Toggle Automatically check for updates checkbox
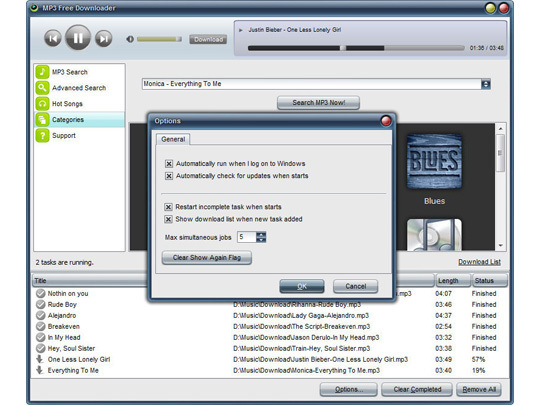 169,176
